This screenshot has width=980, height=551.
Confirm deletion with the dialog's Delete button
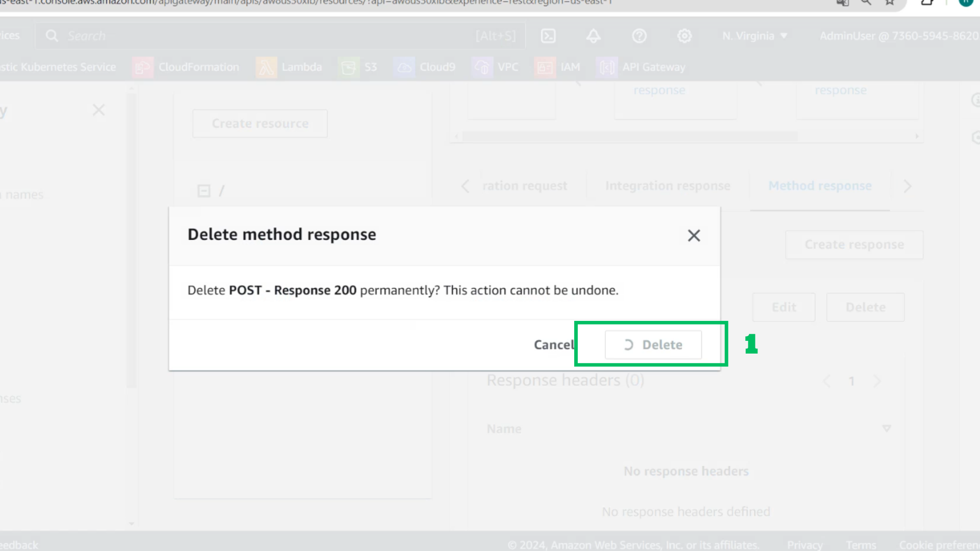(x=653, y=345)
